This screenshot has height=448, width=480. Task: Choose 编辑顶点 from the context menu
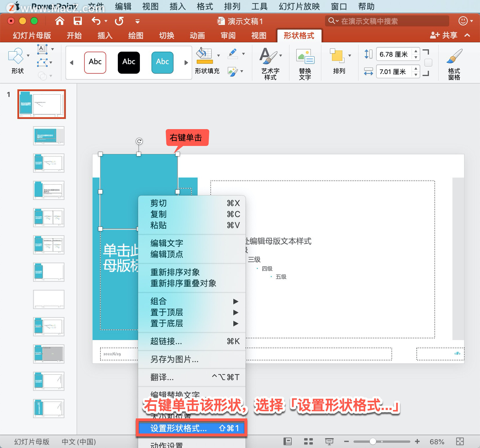pos(192,254)
